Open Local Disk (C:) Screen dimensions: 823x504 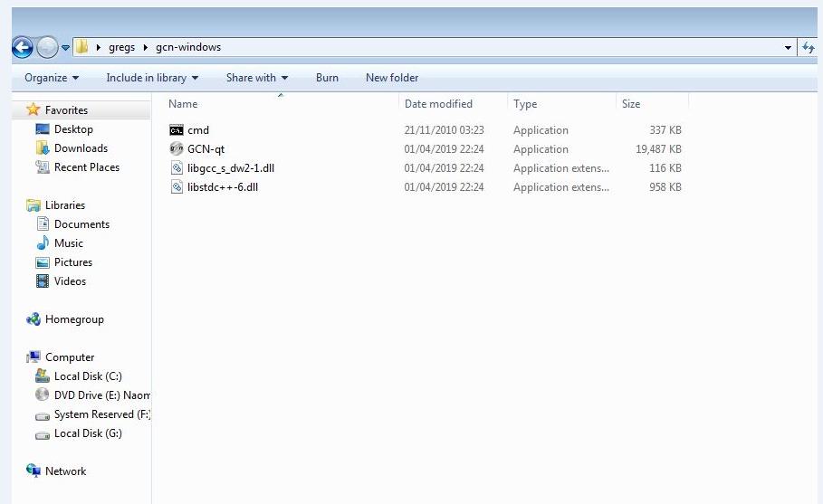88,376
